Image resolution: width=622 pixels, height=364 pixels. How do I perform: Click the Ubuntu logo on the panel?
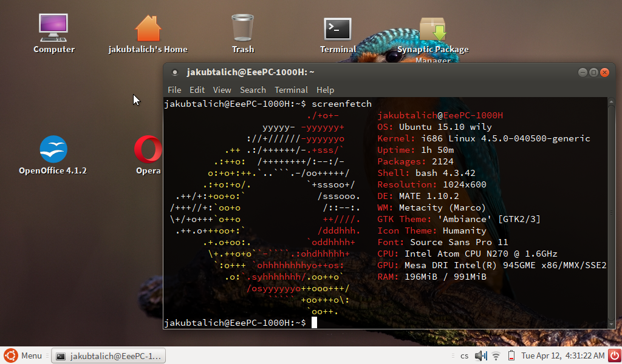pyautogui.click(x=11, y=356)
